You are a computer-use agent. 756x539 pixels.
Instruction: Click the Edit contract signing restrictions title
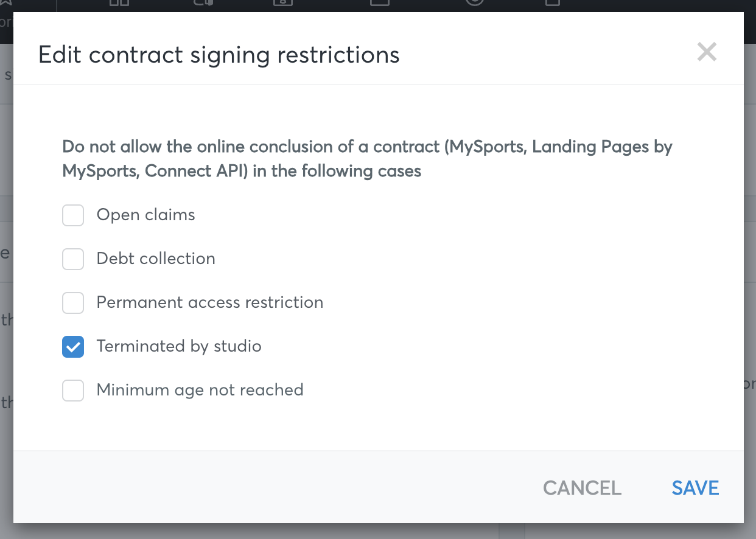tap(219, 54)
